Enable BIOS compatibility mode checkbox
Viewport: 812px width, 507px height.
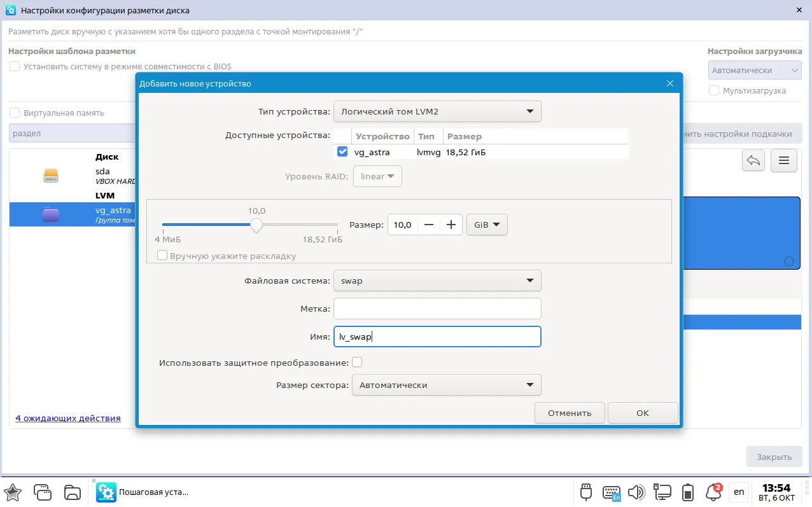coord(15,66)
